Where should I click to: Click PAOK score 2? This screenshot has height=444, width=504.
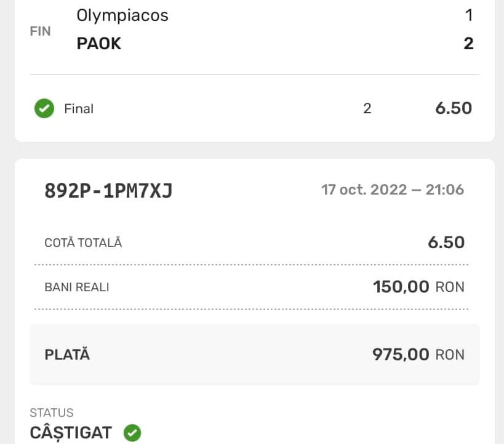tap(469, 44)
